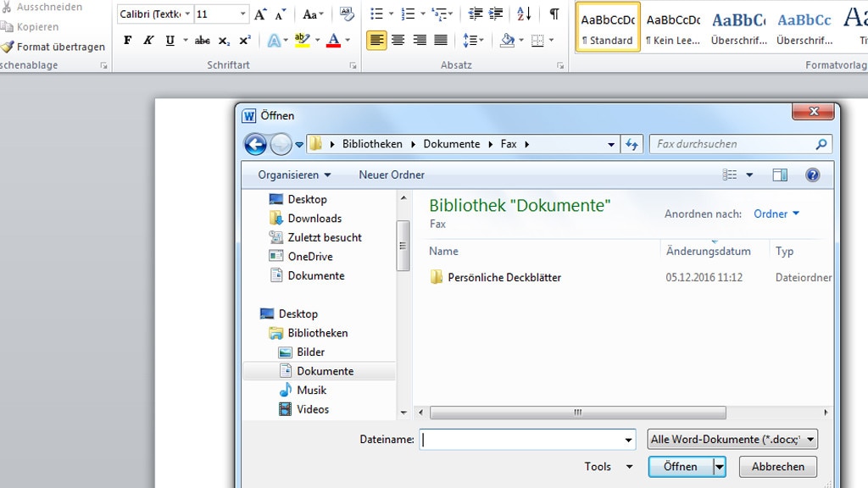Click the Dateiname input field
868x488 pixels.
tap(527, 440)
